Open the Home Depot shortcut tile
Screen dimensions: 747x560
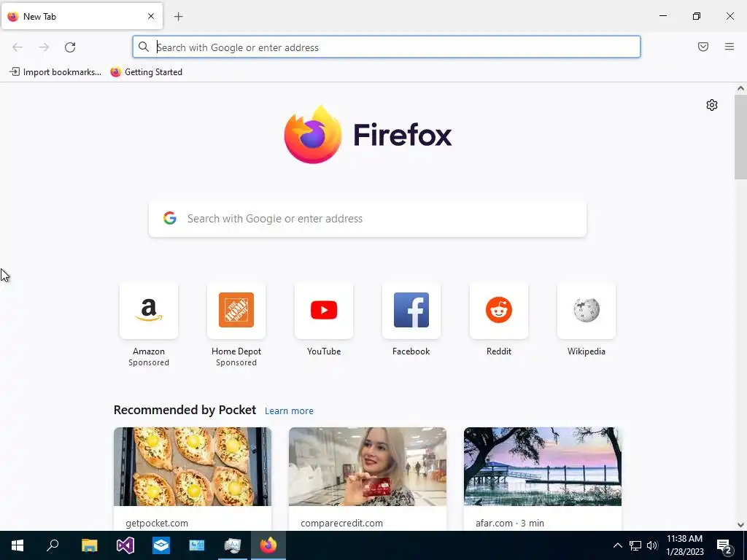(x=236, y=311)
